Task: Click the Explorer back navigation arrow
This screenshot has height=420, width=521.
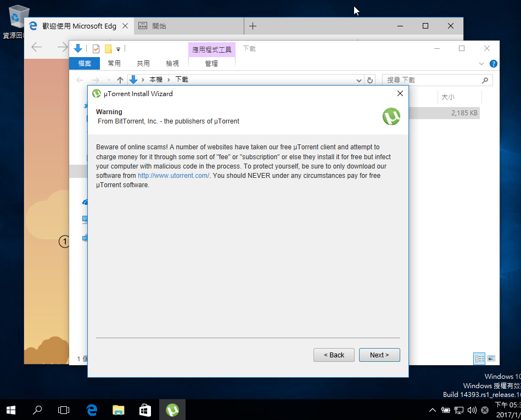Action: tap(80, 80)
